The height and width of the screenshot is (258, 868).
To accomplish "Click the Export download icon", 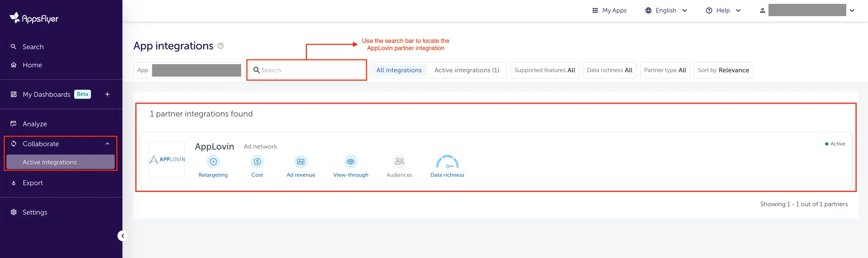I will 14,183.
